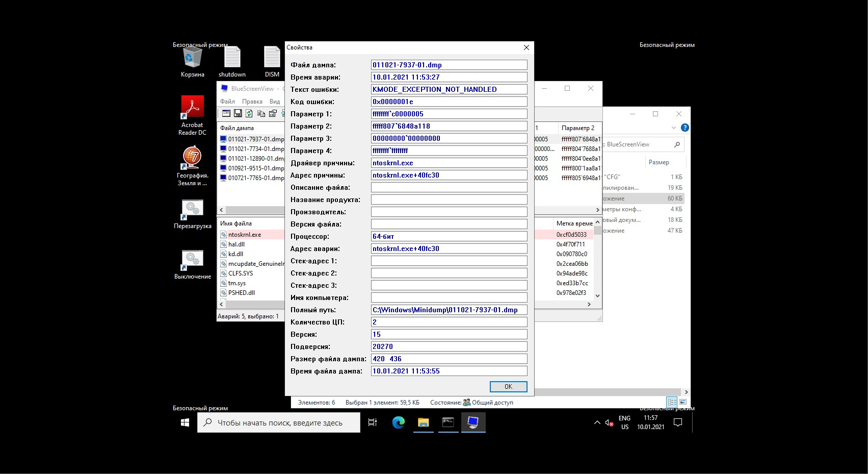Click right arrow of dump list horizontal scrollbar
This screenshot has width=868, height=474.
point(598,210)
